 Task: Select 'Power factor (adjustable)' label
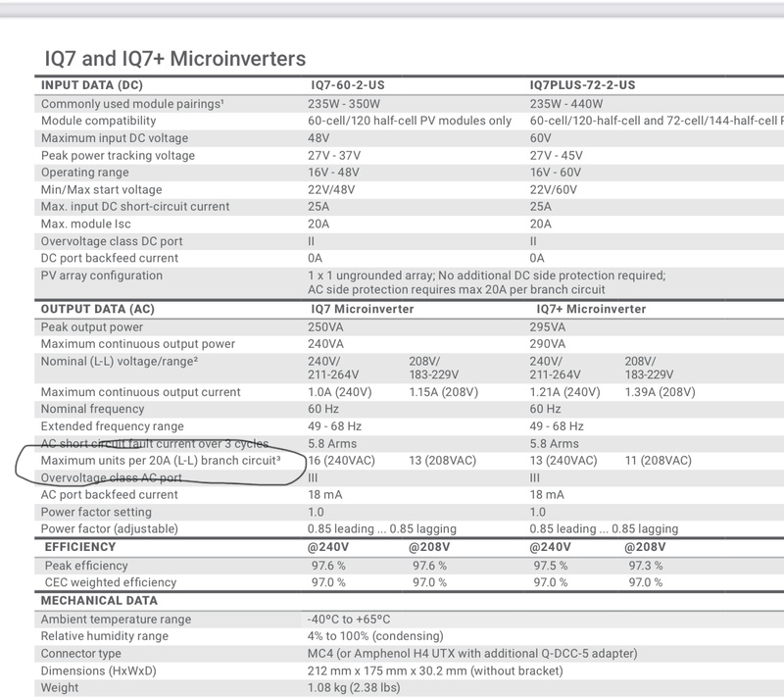pos(110,529)
